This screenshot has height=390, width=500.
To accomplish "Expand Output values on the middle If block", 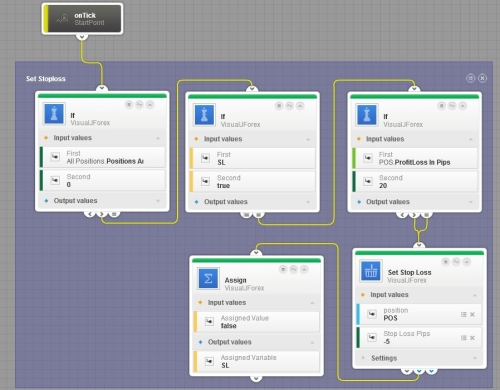I will (308, 202).
